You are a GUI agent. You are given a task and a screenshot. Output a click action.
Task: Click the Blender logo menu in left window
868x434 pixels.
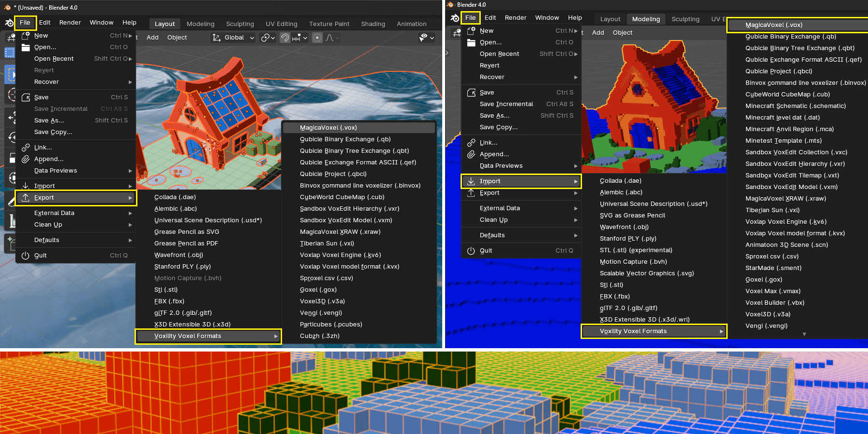[x=9, y=23]
